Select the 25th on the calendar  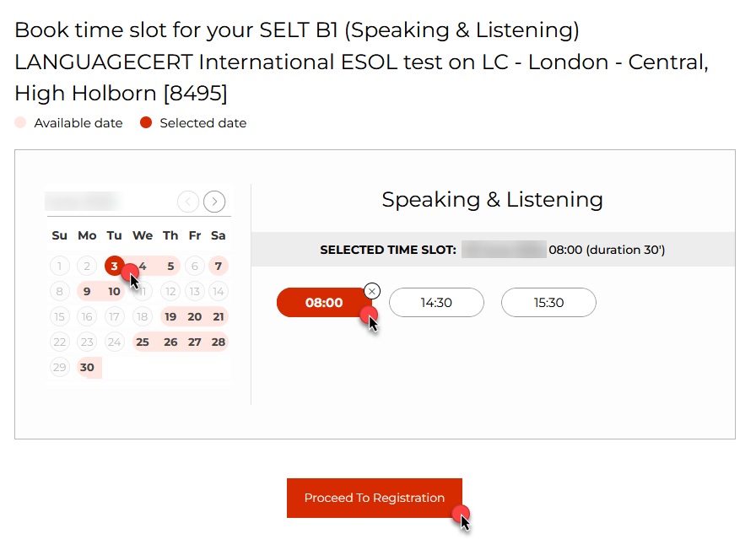pos(143,342)
